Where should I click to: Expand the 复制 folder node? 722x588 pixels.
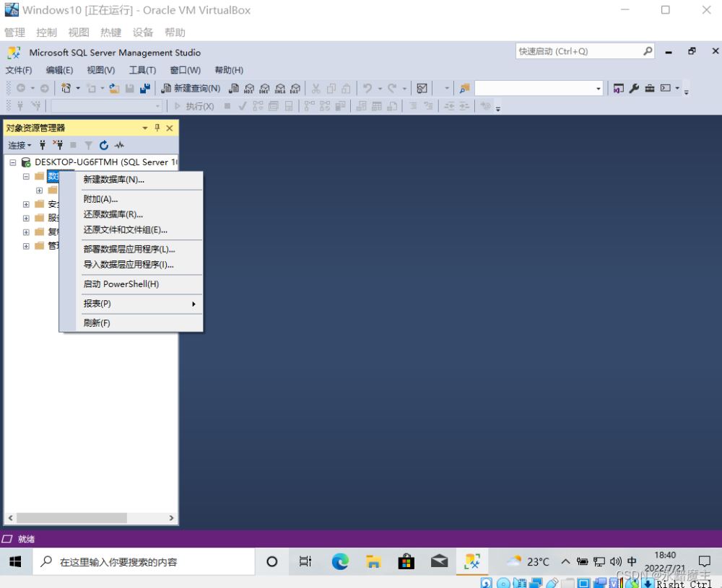point(26,232)
